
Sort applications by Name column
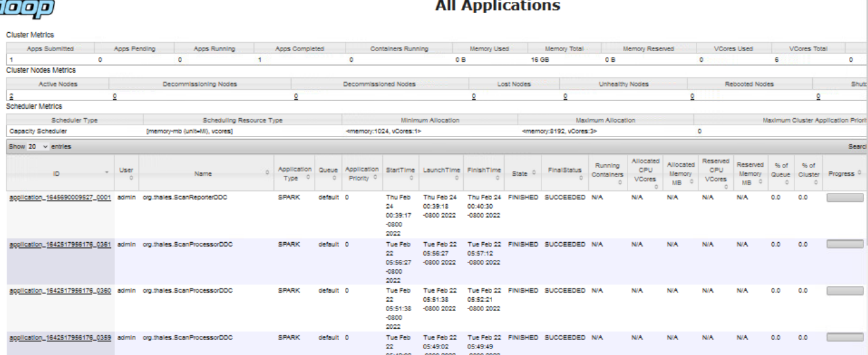coord(207,173)
